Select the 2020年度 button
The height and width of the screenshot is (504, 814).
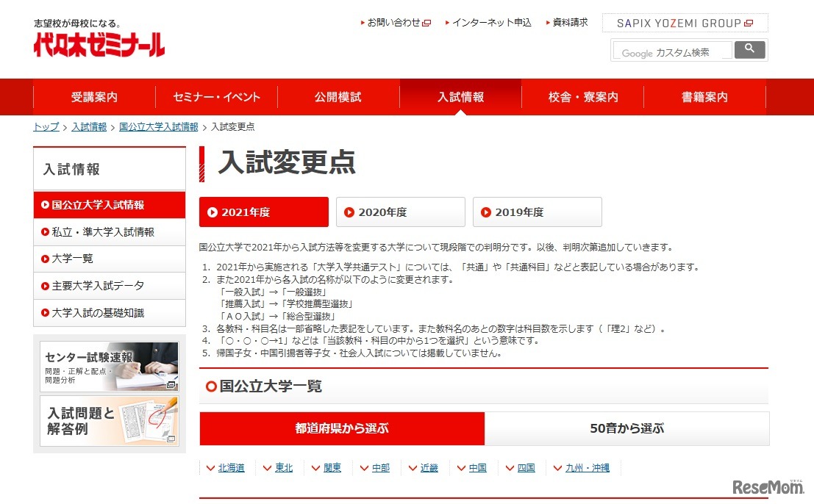400,212
